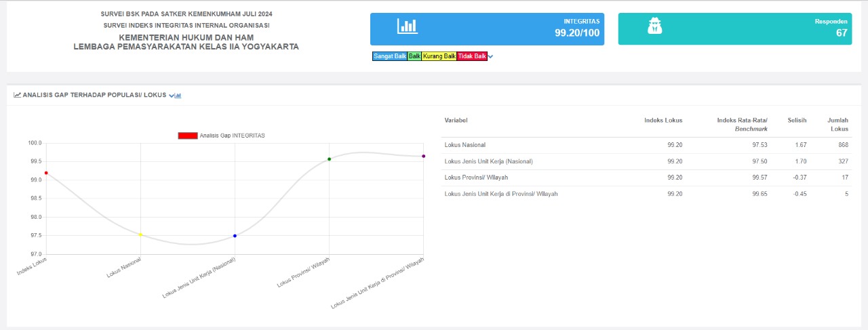This screenshot has width=868, height=330.
Task: Click the Kurang Baik yellow legend label
Action: (x=439, y=56)
